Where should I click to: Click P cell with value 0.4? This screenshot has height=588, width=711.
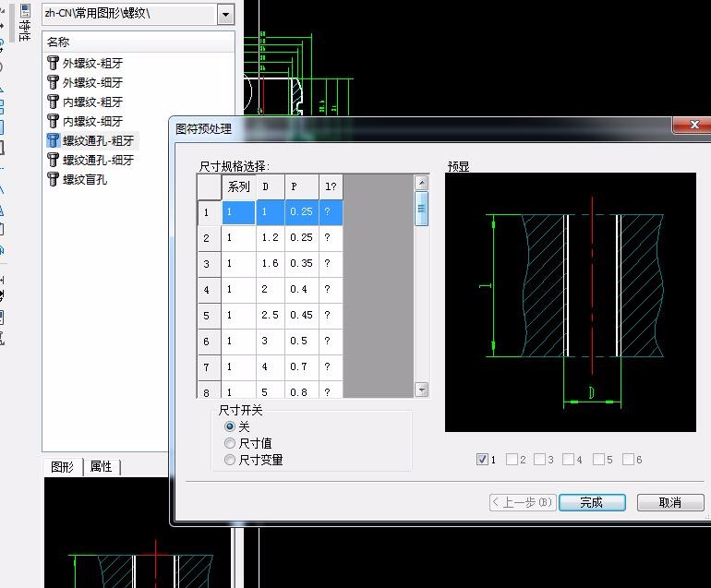click(302, 290)
